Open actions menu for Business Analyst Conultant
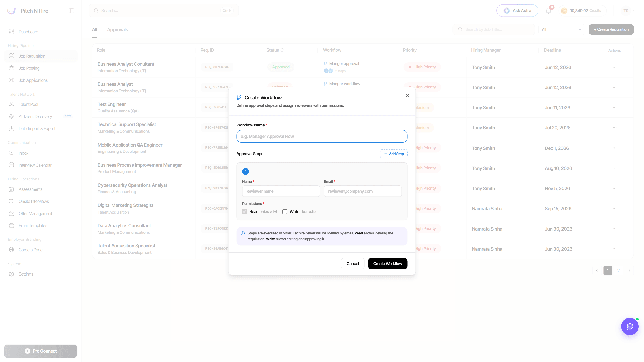 pyautogui.click(x=614, y=67)
